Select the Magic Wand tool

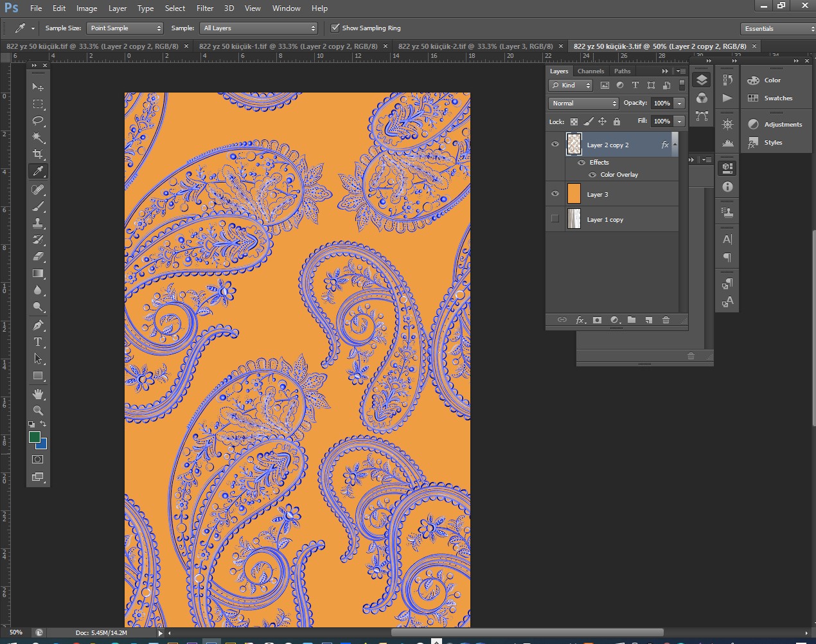click(38, 138)
